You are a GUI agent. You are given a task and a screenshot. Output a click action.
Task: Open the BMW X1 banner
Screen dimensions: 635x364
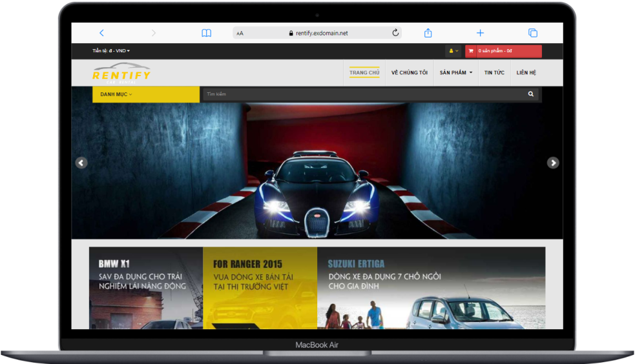point(146,288)
